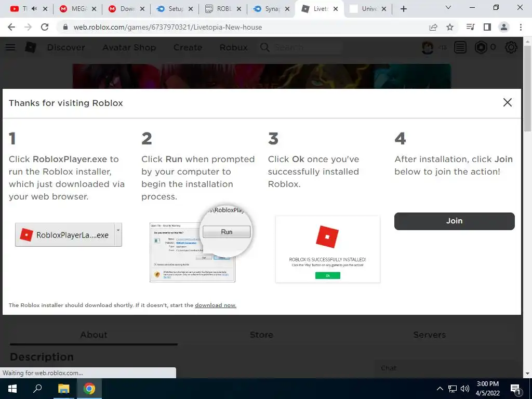View site security lock info
Viewport: 532px width, 399px height.
tap(65, 27)
